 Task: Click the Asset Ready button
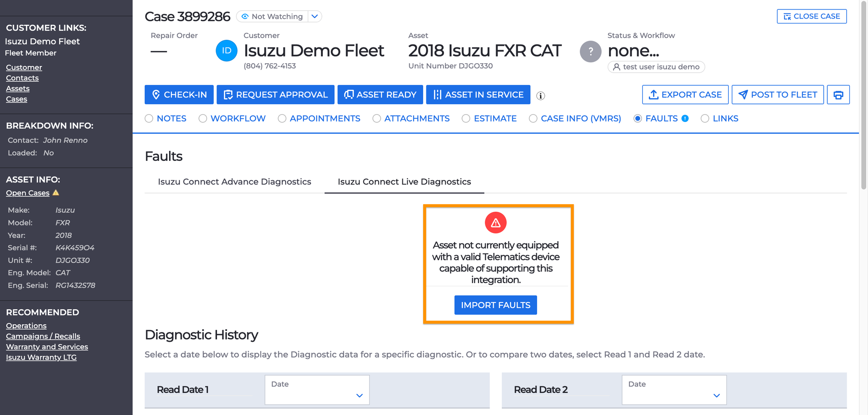380,95
